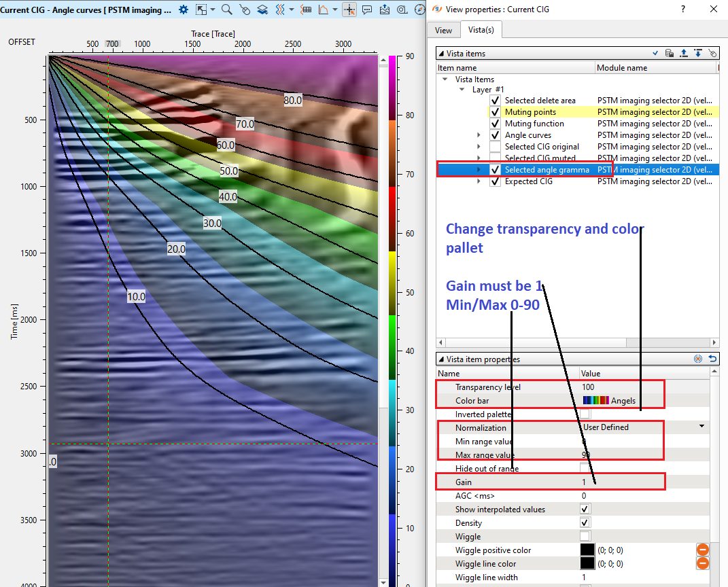Open the Normalization dropdown

[701, 427]
